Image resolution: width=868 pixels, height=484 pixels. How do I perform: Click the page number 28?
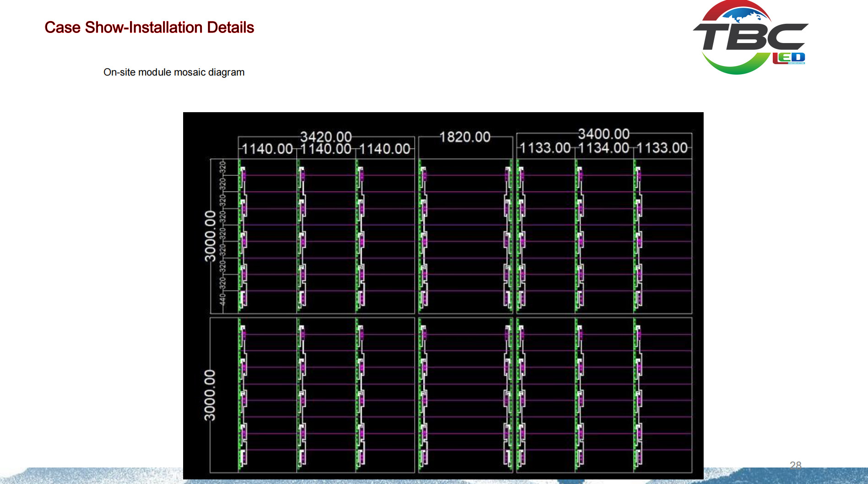(x=795, y=465)
